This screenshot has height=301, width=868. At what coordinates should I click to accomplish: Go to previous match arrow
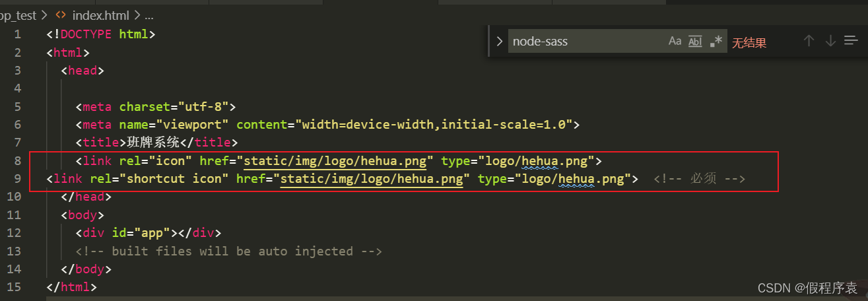pos(809,41)
